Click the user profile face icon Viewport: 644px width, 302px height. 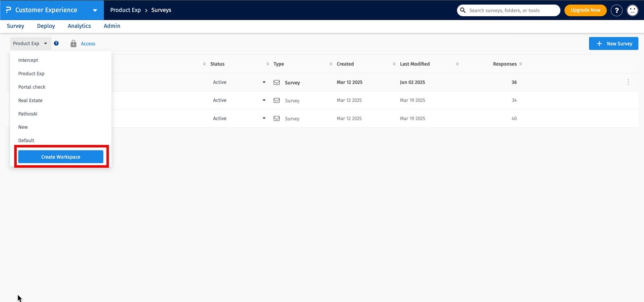point(632,10)
